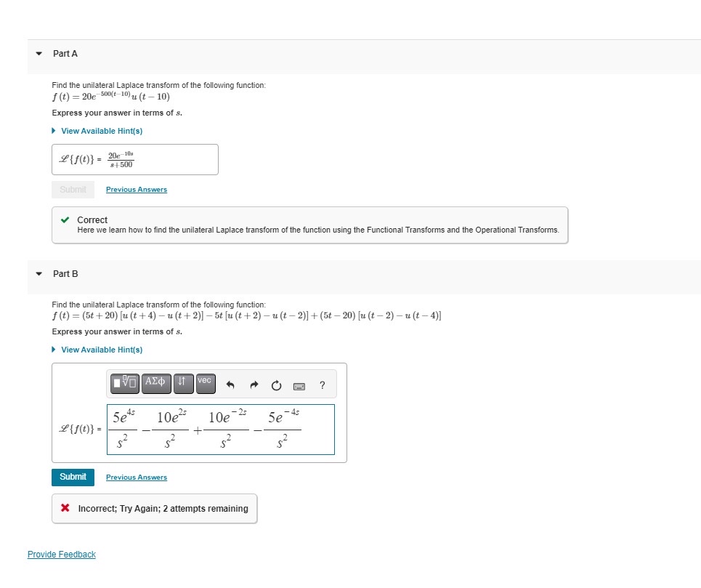
Task: Click the help question mark in the equation toolbar
Action: click(x=322, y=386)
